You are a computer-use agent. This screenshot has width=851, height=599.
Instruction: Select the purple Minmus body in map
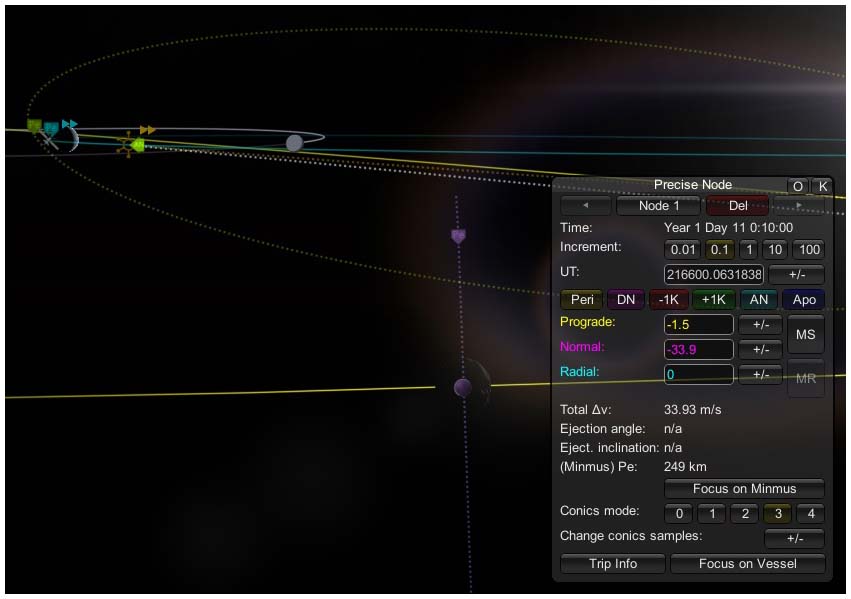[x=462, y=387]
